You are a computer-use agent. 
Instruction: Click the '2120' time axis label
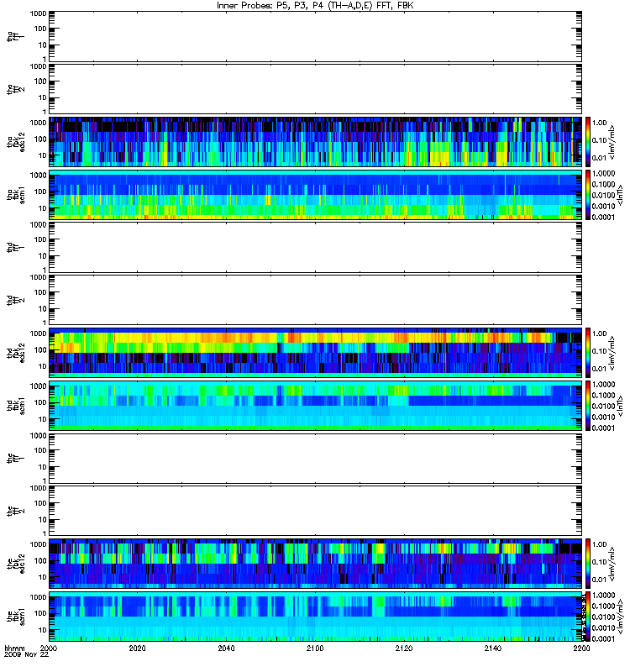[x=404, y=648]
